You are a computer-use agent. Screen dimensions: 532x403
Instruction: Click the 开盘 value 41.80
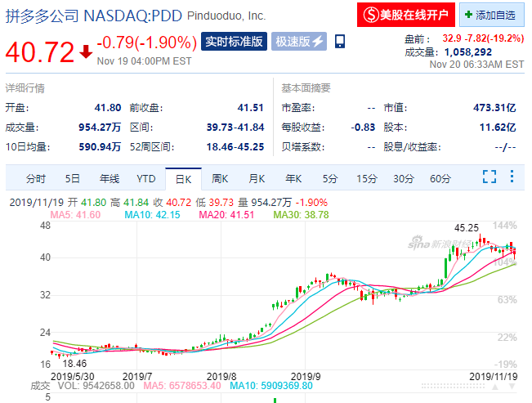108,108
